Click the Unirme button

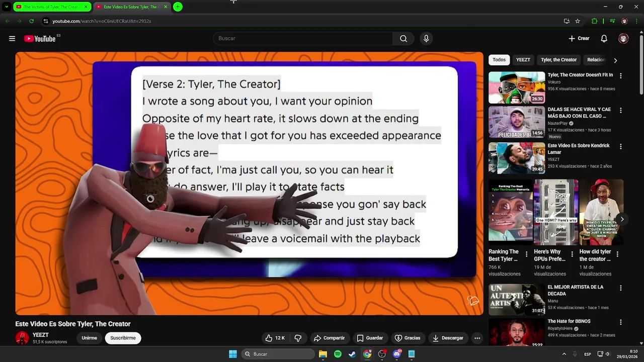point(89,338)
